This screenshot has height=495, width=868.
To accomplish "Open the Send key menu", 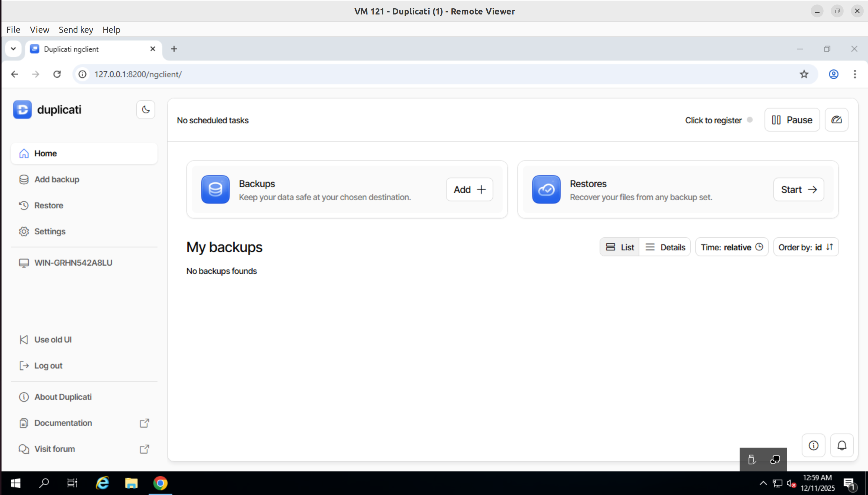I will coord(76,30).
